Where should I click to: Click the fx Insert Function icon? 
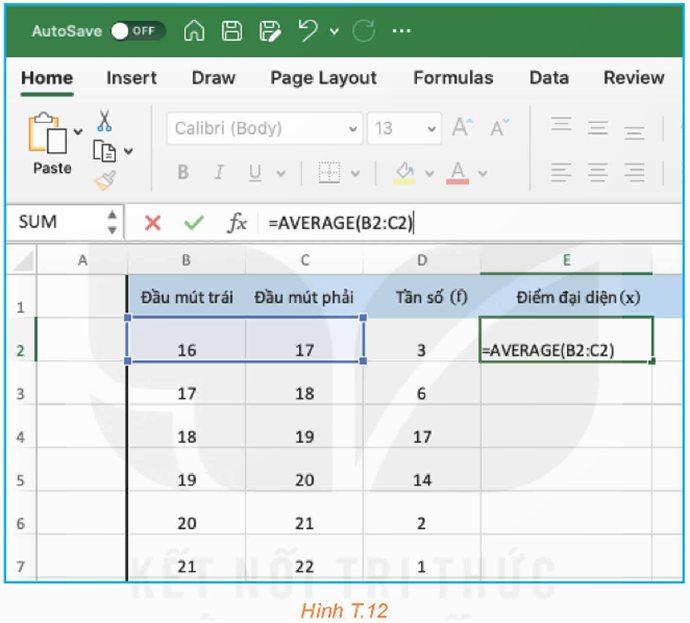[237, 223]
